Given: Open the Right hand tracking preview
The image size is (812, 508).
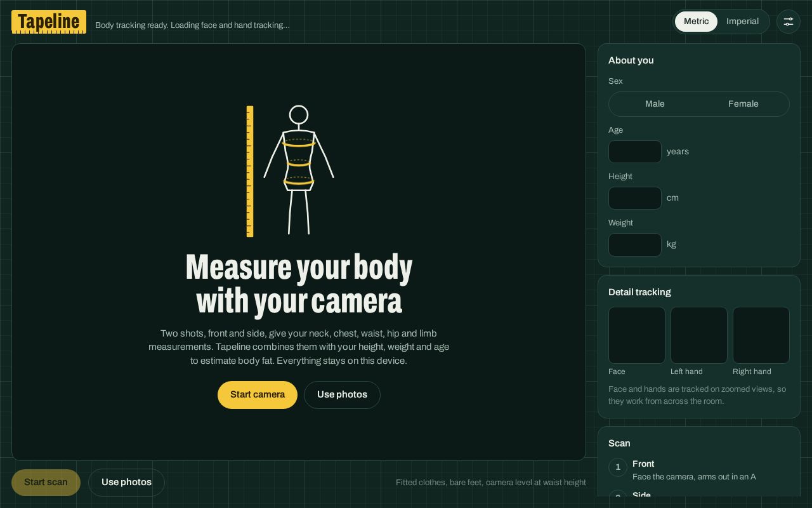Looking at the screenshot, I should (761, 335).
